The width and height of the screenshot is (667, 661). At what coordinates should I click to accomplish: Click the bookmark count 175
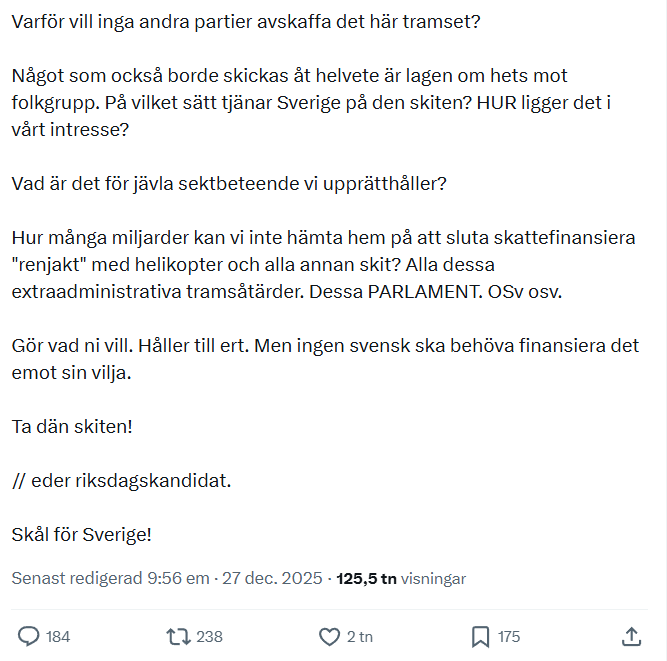509,637
